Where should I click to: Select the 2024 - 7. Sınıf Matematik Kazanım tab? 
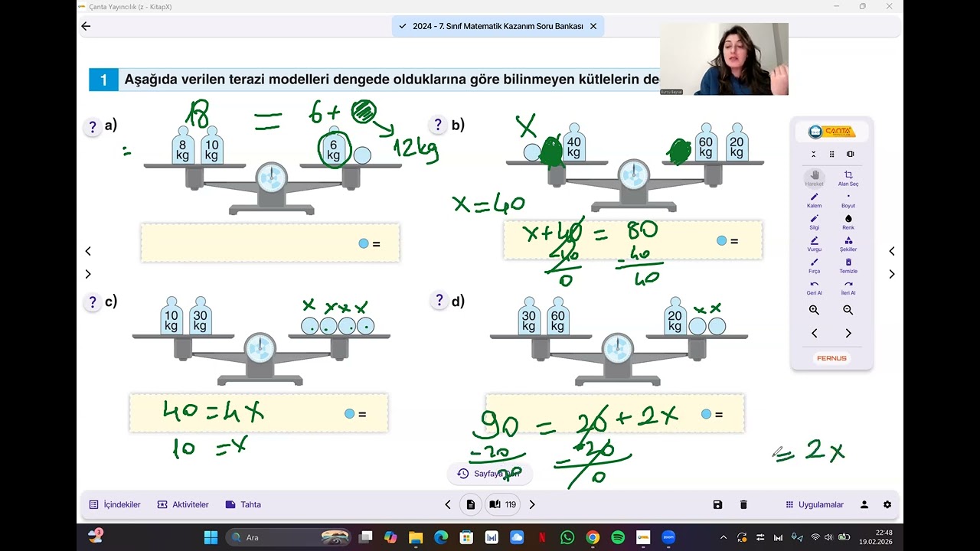[x=498, y=26]
